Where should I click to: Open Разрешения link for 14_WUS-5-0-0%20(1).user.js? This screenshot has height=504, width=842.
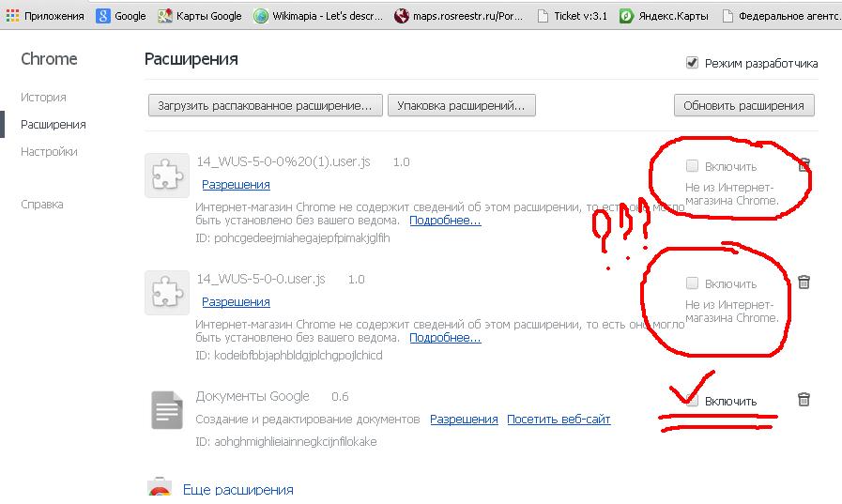click(236, 185)
